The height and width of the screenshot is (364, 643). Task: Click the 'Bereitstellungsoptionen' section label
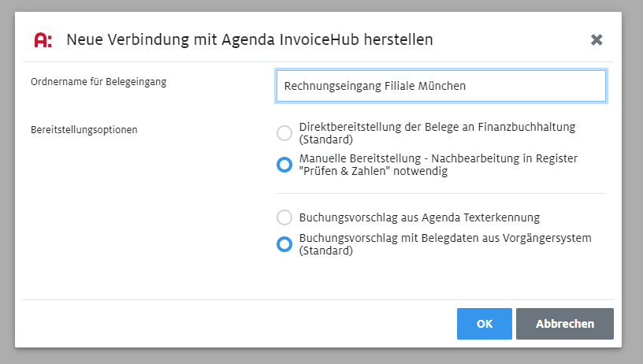click(84, 130)
